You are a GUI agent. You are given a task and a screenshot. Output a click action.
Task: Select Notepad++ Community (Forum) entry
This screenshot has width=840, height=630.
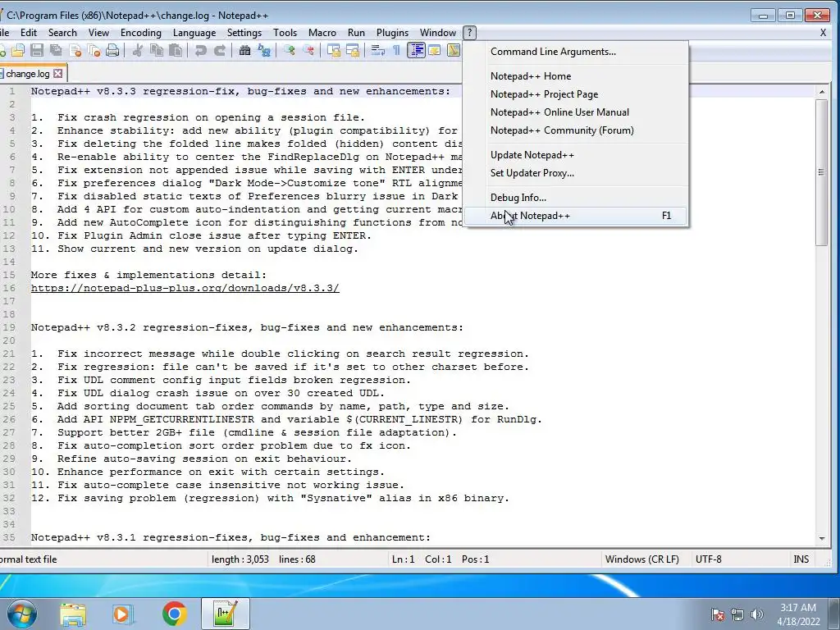pyautogui.click(x=576, y=130)
